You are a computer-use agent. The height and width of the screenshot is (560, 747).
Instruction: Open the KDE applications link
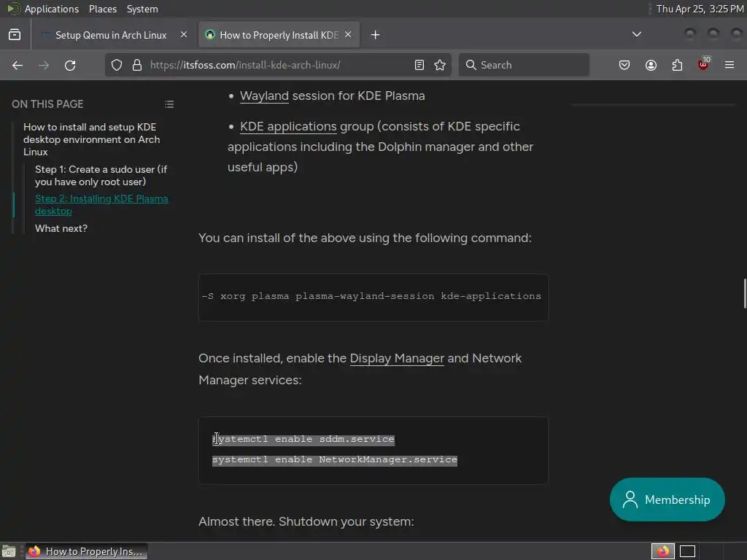pyautogui.click(x=288, y=127)
